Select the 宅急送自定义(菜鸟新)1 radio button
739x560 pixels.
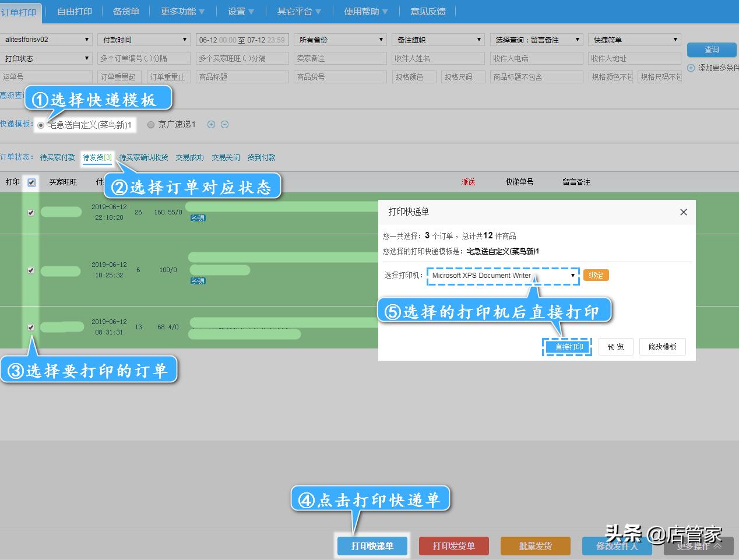point(39,124)
